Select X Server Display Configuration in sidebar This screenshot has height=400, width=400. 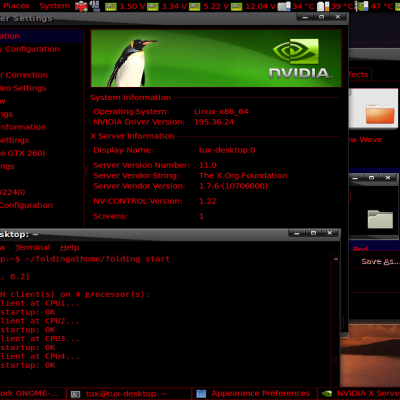point(30,49)
